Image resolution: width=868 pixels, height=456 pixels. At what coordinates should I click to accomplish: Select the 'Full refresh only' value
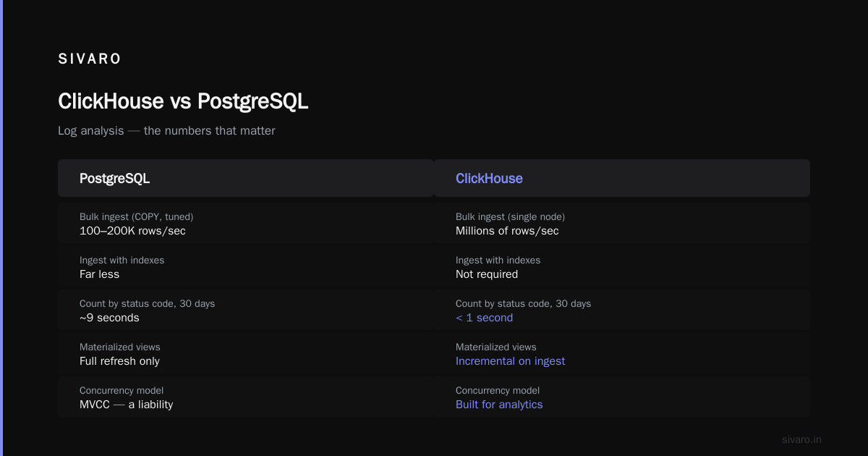pyautogui.click(x=119, y=361)
